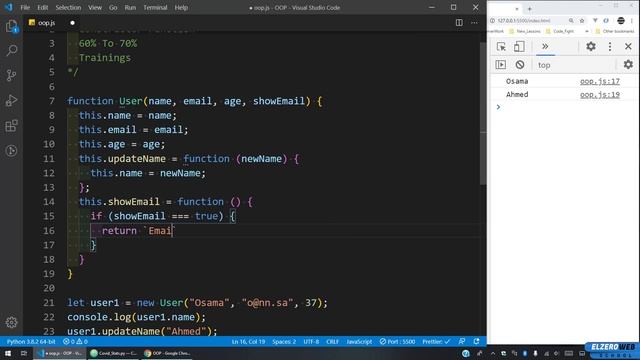Screen dimensions: 640x360
Task: Click the Split Editor Right icon
Action: pyautogui.click(x=459, y=23)
